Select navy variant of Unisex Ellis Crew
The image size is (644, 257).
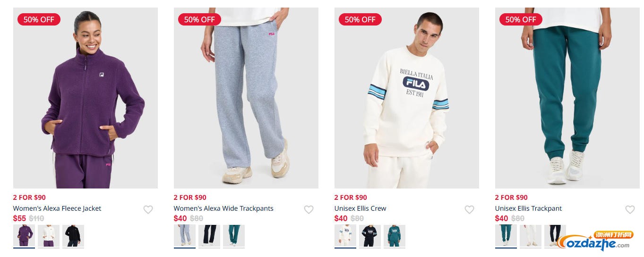[x=370, y=236]
